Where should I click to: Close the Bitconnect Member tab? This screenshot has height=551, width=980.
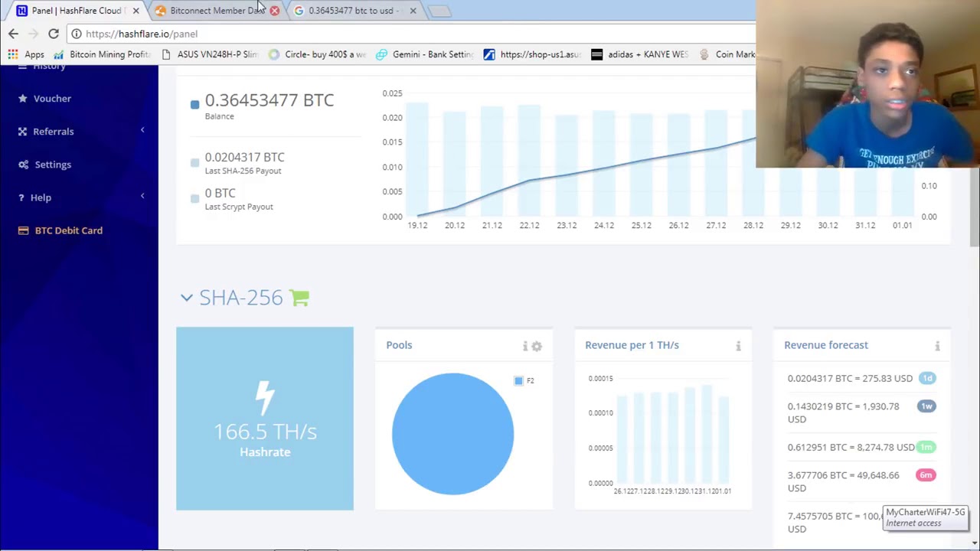click(274, 11)
